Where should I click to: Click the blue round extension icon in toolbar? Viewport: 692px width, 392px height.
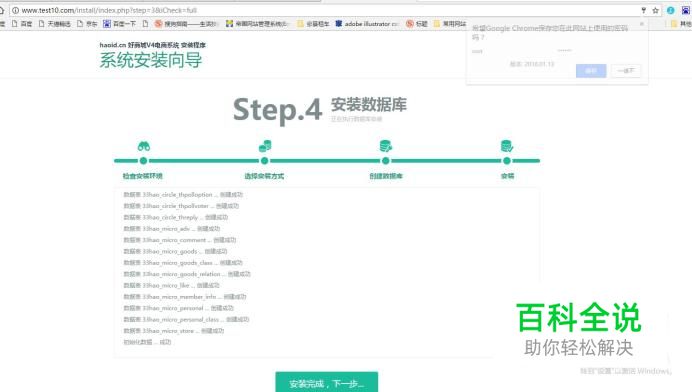click(670, 10)
